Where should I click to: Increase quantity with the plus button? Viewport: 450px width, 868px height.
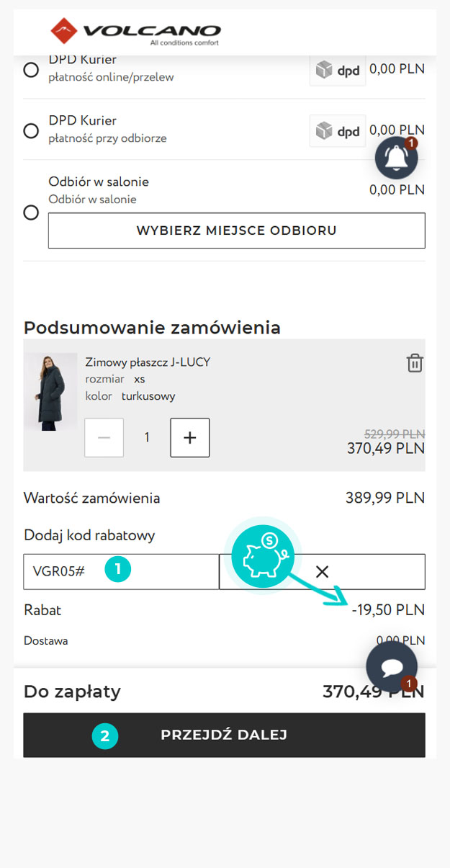click(190, 437)
